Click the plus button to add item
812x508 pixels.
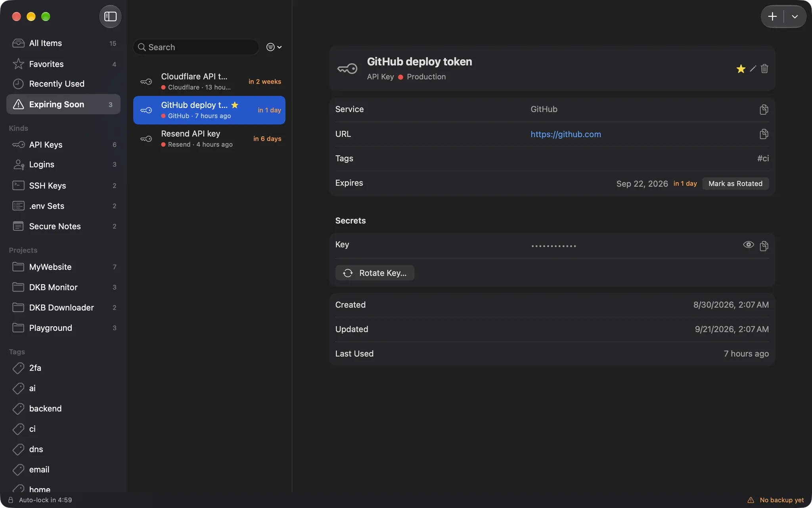coord(772,17)
